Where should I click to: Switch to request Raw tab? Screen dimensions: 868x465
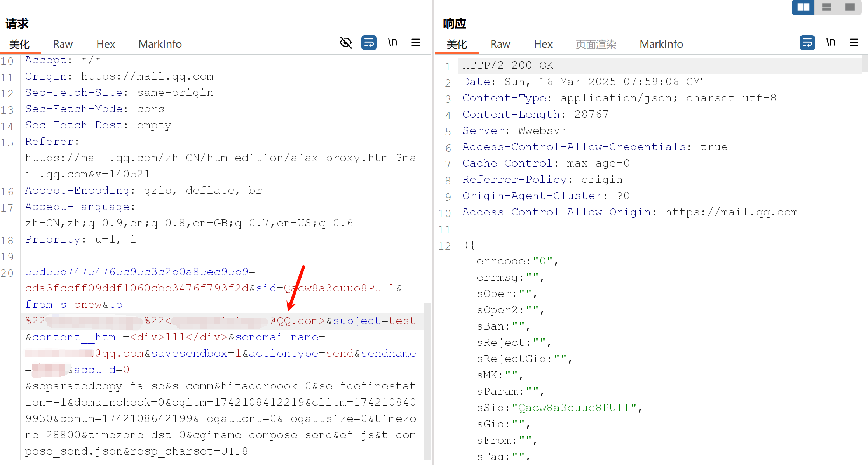point(63,44)
